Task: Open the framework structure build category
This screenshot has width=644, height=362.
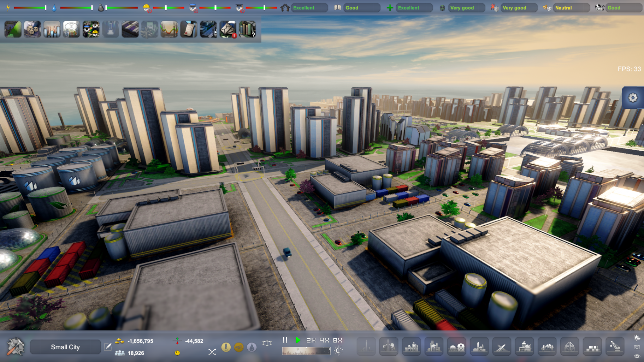Action: tap(569, 346)
